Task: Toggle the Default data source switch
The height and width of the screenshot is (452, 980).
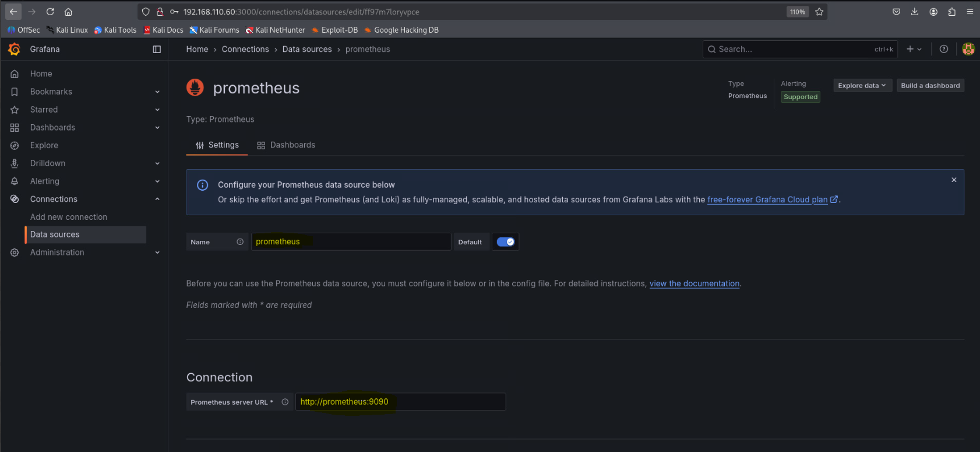Action: pyautogui.click(x=505, y=242)
